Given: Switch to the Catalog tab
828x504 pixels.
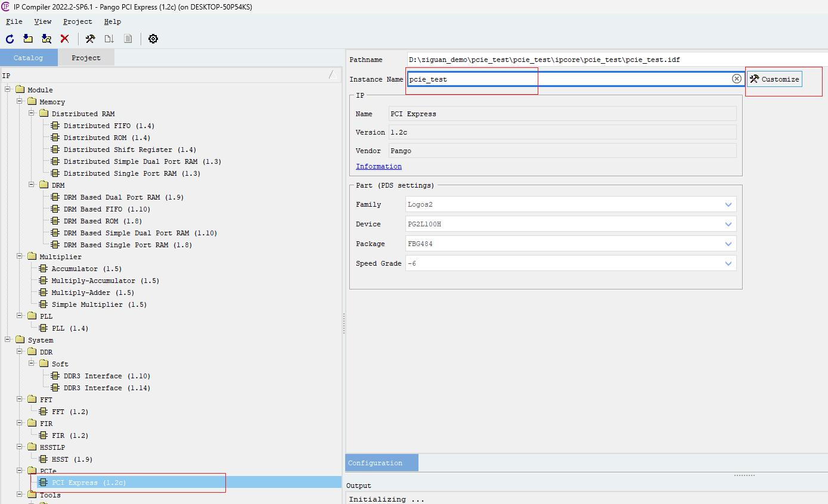Looking at the screenshot, I should pos(29,58).
